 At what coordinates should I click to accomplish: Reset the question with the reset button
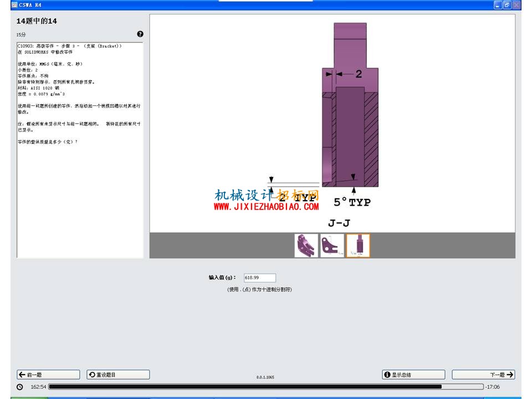(x=118, y=375)
